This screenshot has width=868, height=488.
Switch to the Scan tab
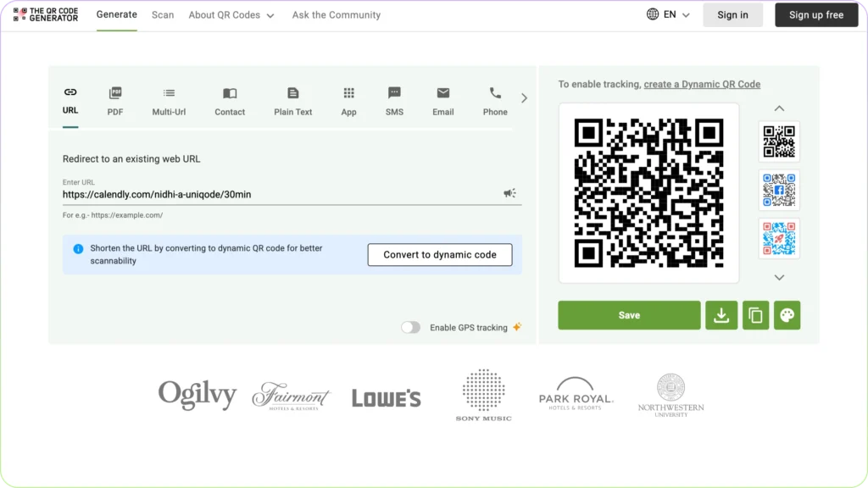coord(162,14)
